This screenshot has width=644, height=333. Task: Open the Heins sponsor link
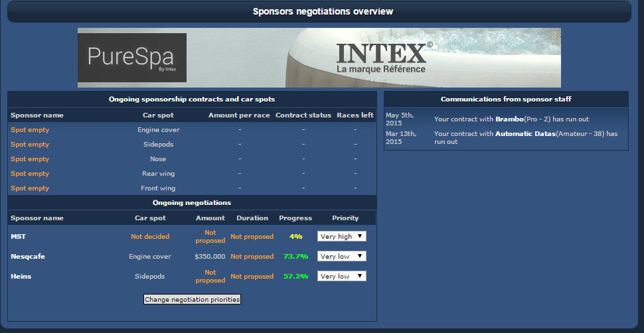[21, 277]
